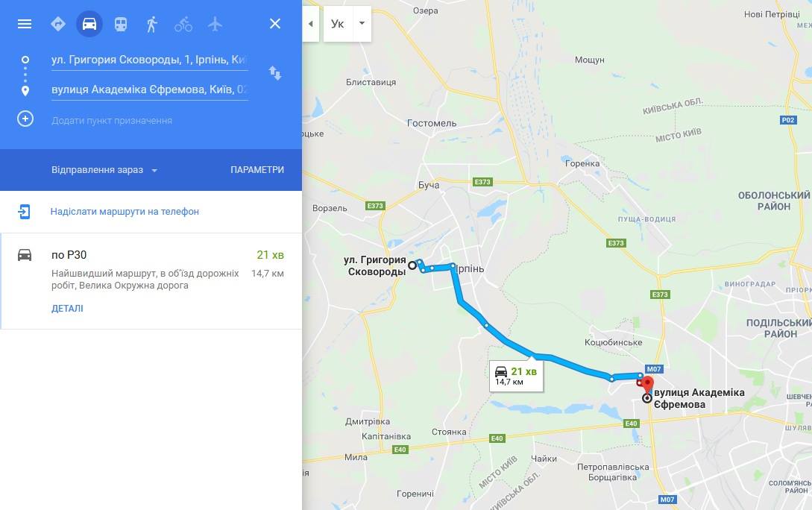812x510 pixels.
Task: Swap starting point and destination
Action: (x=275, y=73)
